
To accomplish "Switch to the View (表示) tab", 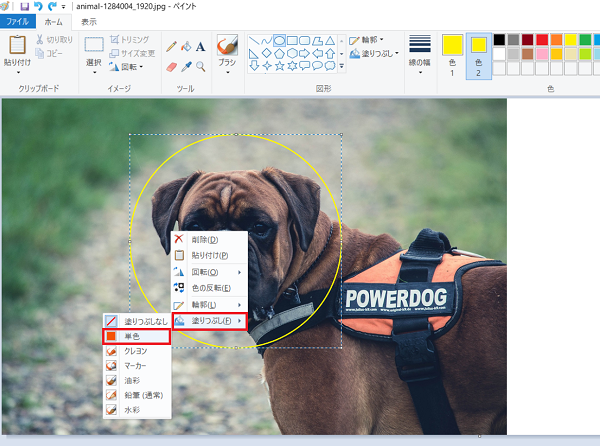I will click(89, 22).
